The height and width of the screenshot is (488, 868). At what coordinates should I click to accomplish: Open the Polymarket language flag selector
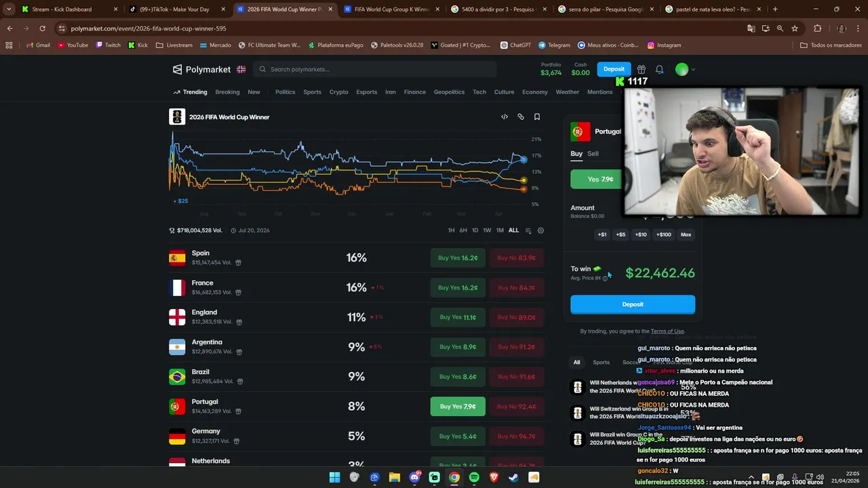point(241,69)
